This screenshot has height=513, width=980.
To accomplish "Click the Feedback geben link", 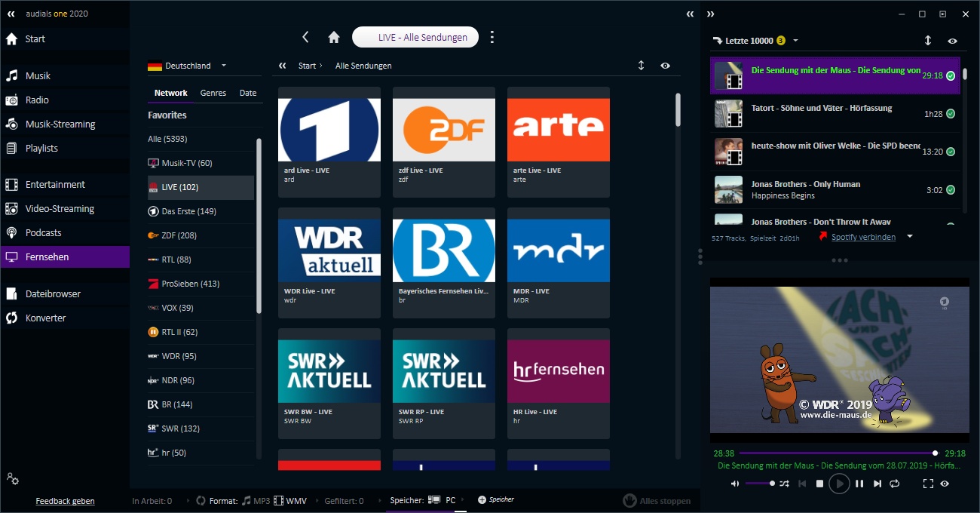I will 65,501.
